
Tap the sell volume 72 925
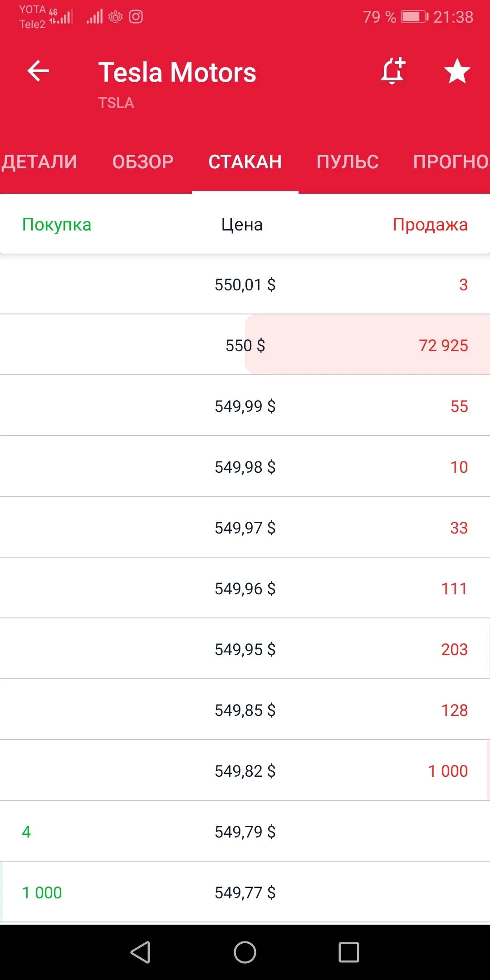pos(443,346)
